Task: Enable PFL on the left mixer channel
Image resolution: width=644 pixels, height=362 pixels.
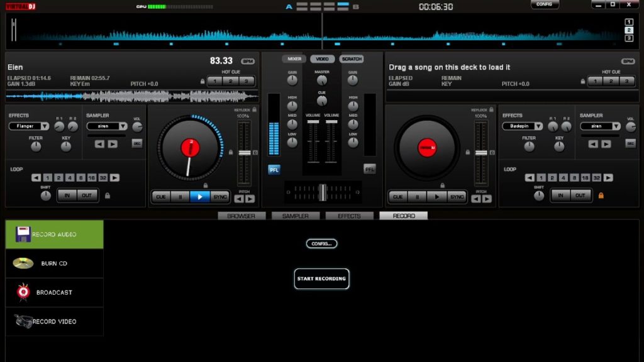Action: click(x=273, y=170)
